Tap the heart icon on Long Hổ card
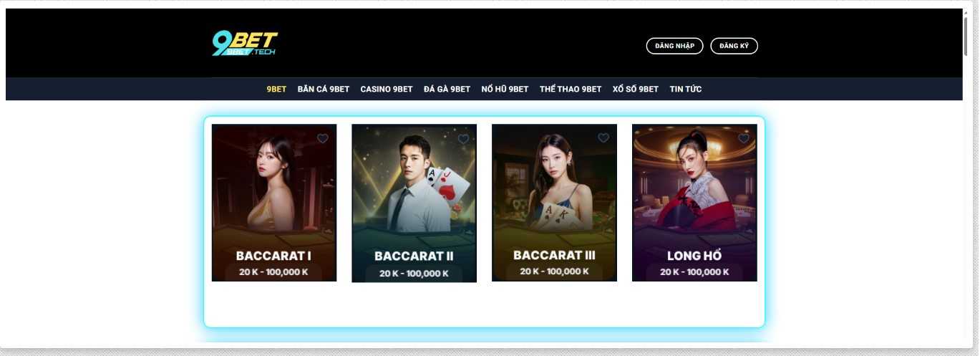 click(x=744, y=138)
